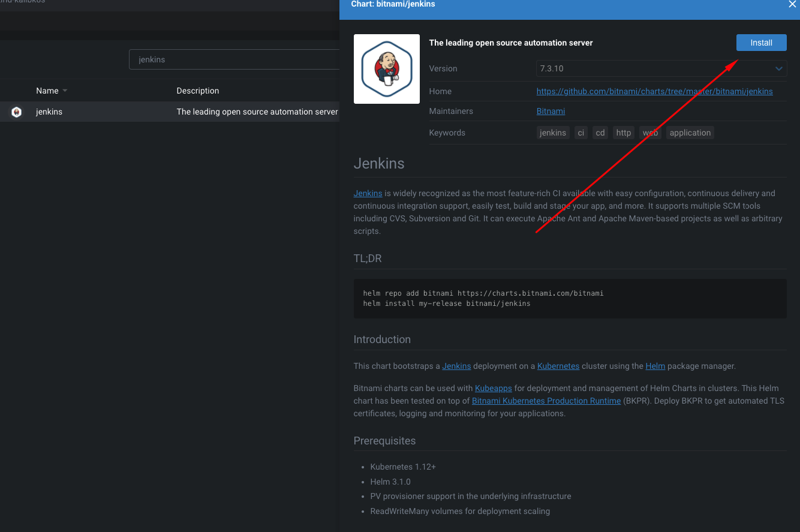Click the 'ci' keyword tag

(581, 133)
